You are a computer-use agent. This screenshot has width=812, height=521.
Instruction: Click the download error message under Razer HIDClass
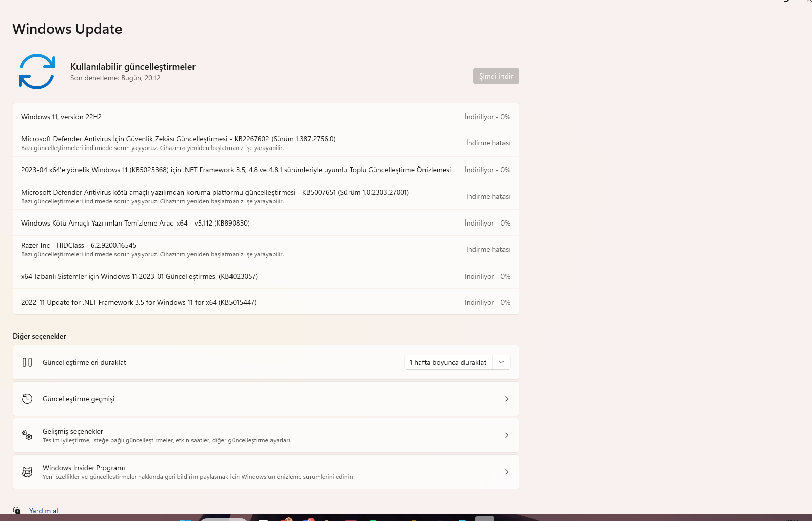tap(152, 254)
